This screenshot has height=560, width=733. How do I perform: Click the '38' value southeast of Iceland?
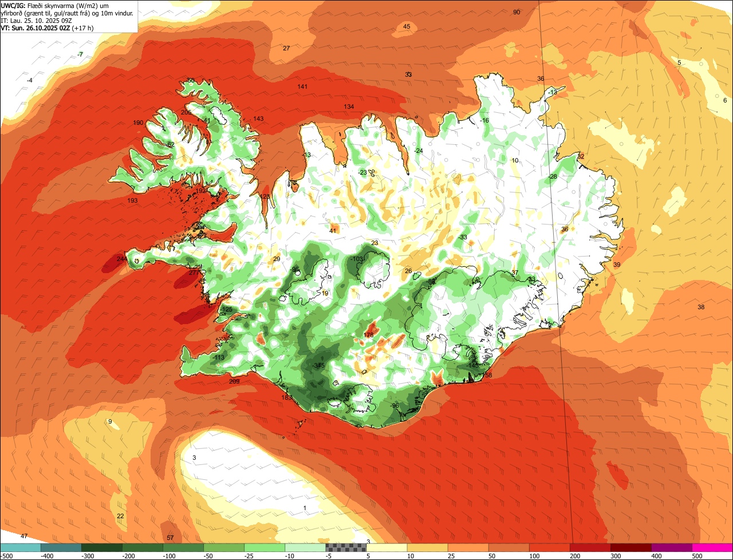(x=701, y=307)
